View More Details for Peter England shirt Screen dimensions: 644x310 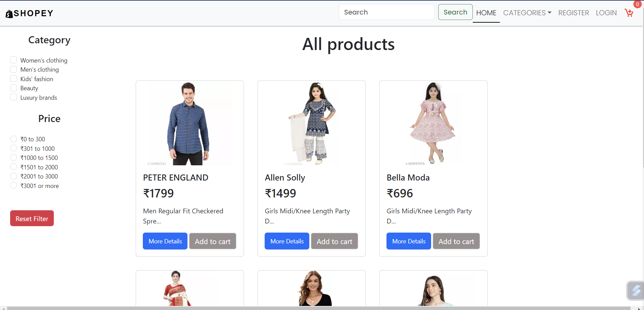(x=165, y=241)
